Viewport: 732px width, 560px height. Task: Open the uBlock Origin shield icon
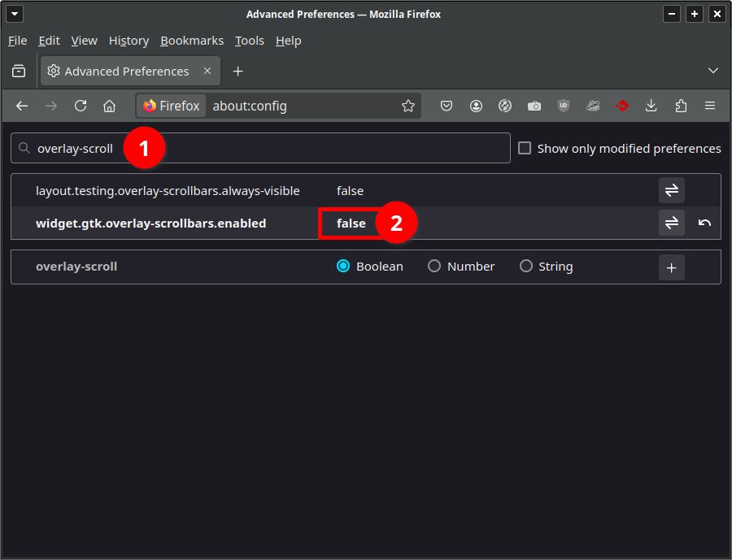(564, 106)
